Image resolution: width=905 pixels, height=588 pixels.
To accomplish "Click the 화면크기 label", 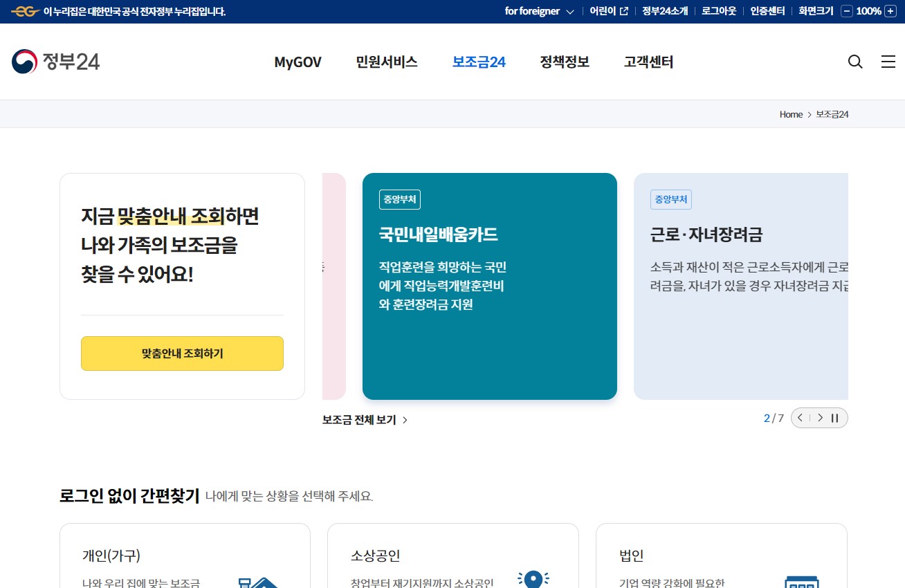I will (816, 11).
